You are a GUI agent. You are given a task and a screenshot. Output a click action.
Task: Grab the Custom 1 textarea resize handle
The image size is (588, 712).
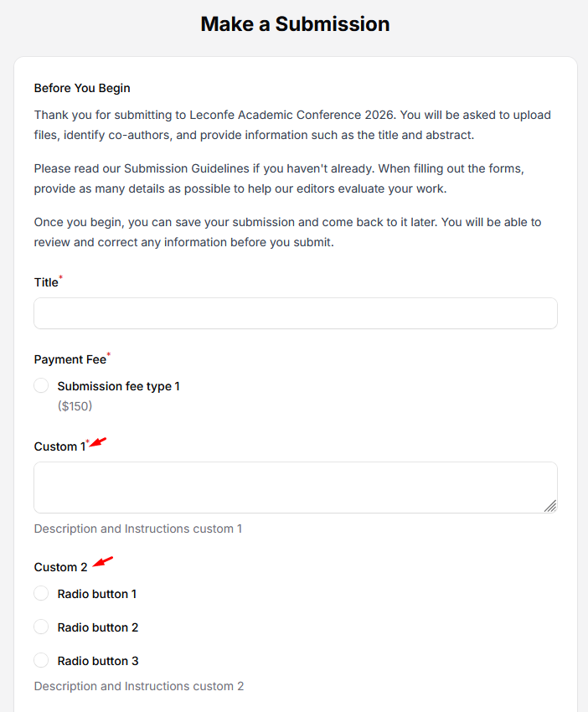[549, 505]
